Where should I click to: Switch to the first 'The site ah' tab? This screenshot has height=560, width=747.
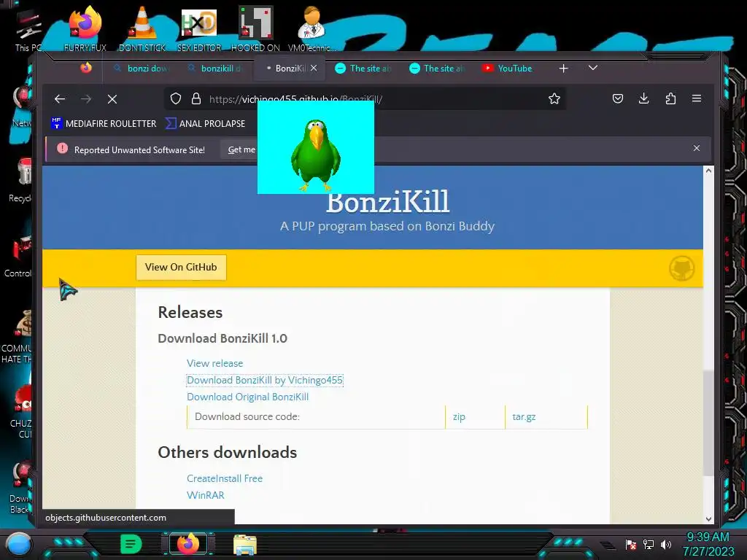pyautogui.click(x=363, y=69)
